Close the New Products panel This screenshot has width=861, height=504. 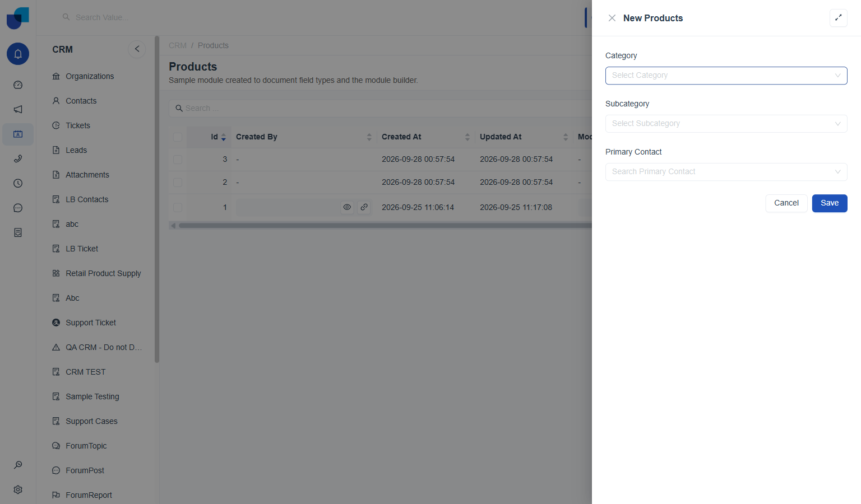pyautogui.click(x=612, y=18)
